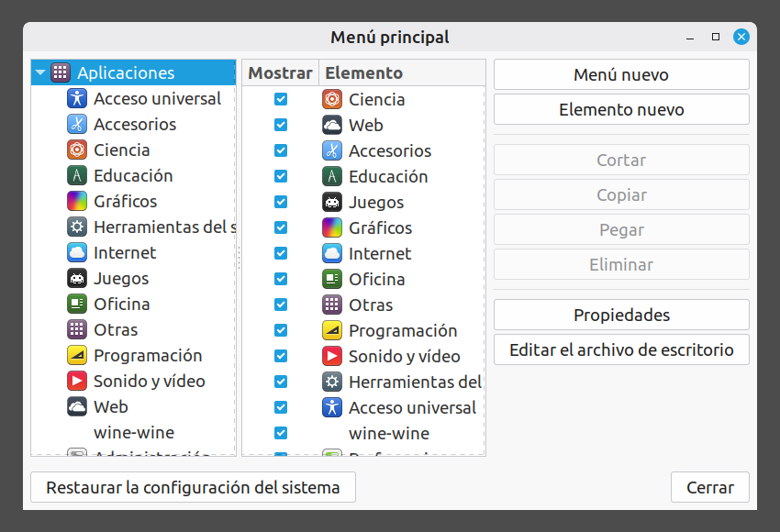Select the Juegos icon in left tree
The height and width of the screenshot is (532, 780).
pos(77,279)
